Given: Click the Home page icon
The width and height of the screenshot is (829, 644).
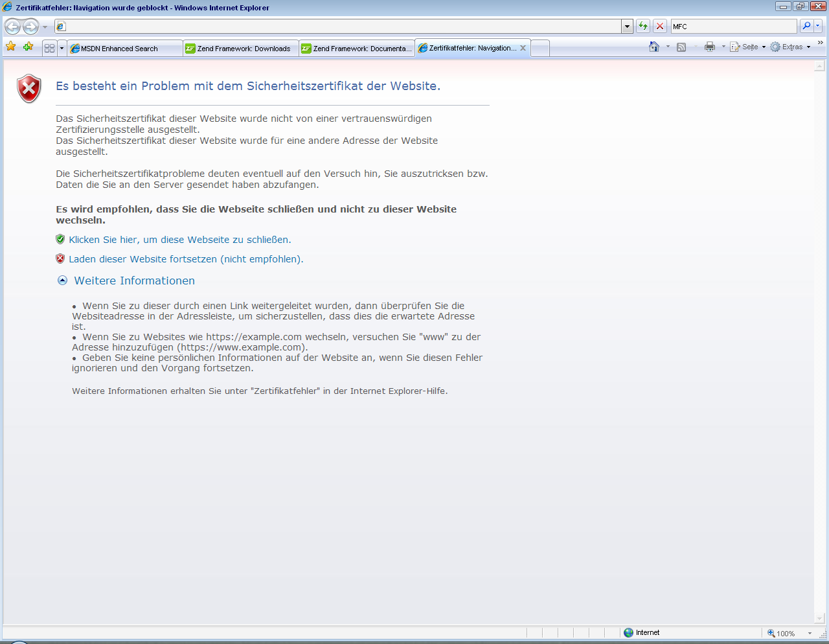Looking at the screenshot, I should [654, 47].
